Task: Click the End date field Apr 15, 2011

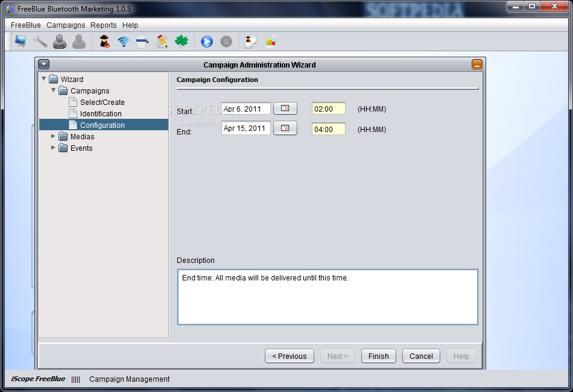Action: click(x=246, y=128)
